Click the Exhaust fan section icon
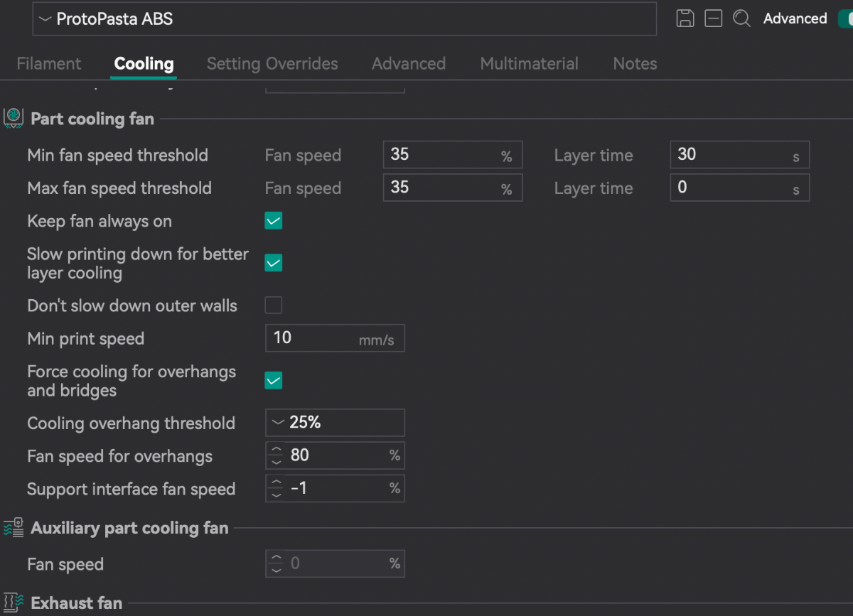This screenshot has width=853, height=616. pos(14,603)
